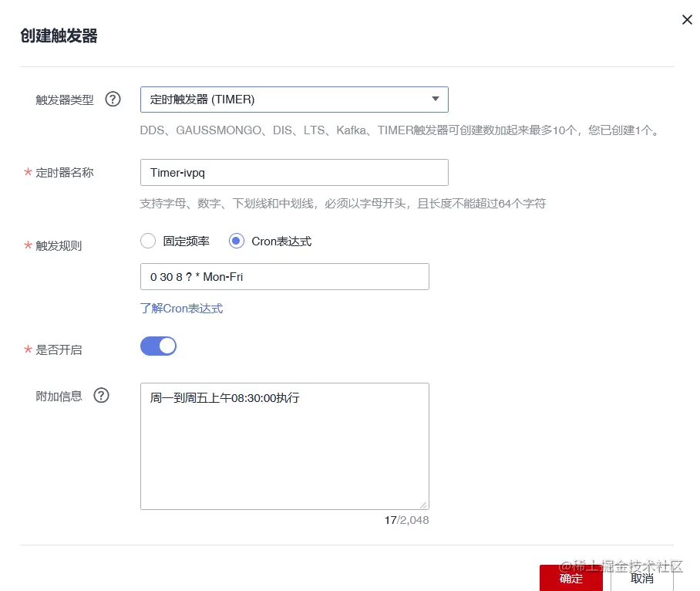Disable the 是否开启 toggle switch
The image size is (700, 591).
(158, 346)
